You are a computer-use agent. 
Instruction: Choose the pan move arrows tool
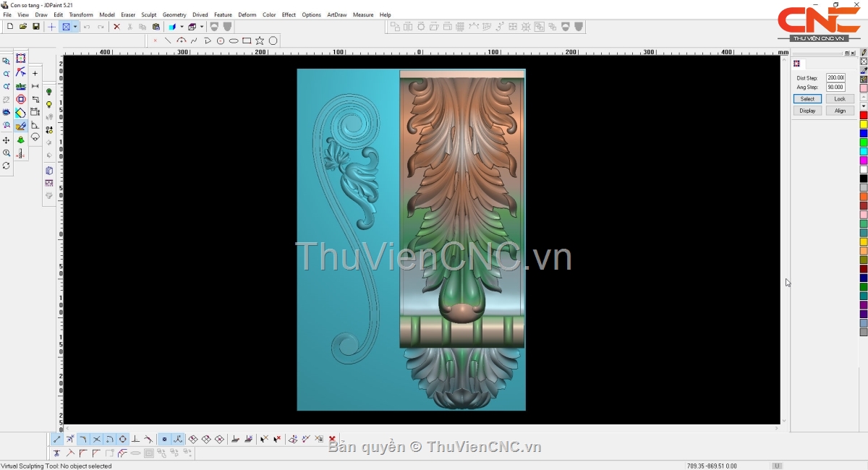[7, 140]
